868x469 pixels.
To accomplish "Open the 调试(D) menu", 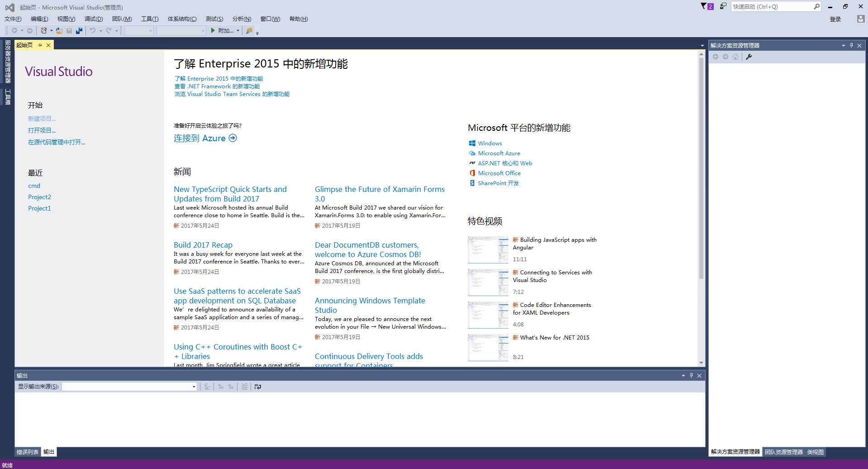I will [94, 19].
